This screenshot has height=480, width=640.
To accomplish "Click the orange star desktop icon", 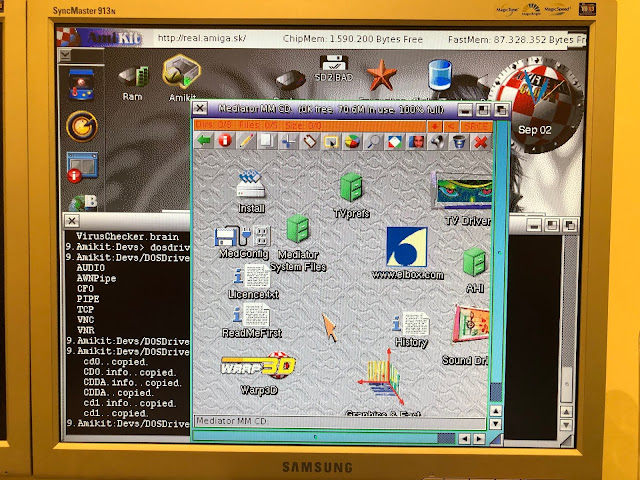I will (382, 75).
